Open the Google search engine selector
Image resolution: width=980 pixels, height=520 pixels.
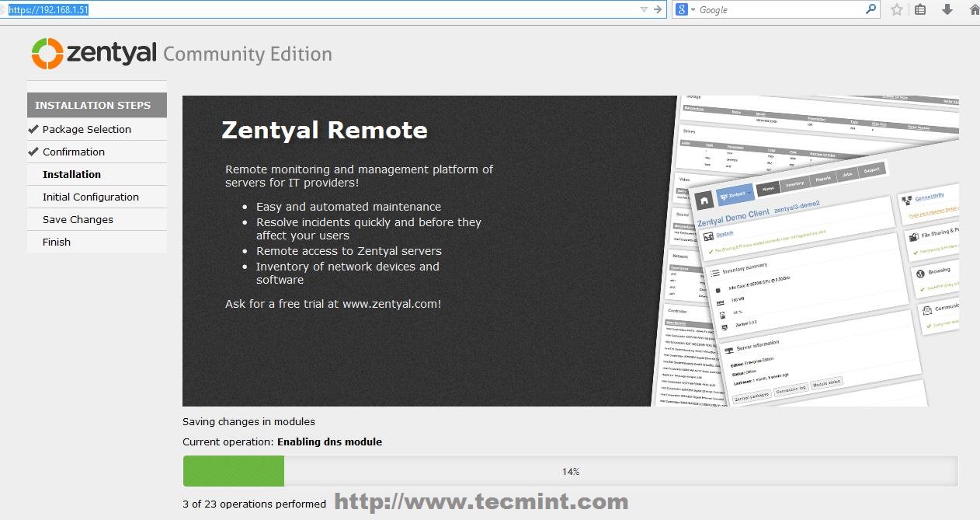point(685,9)
